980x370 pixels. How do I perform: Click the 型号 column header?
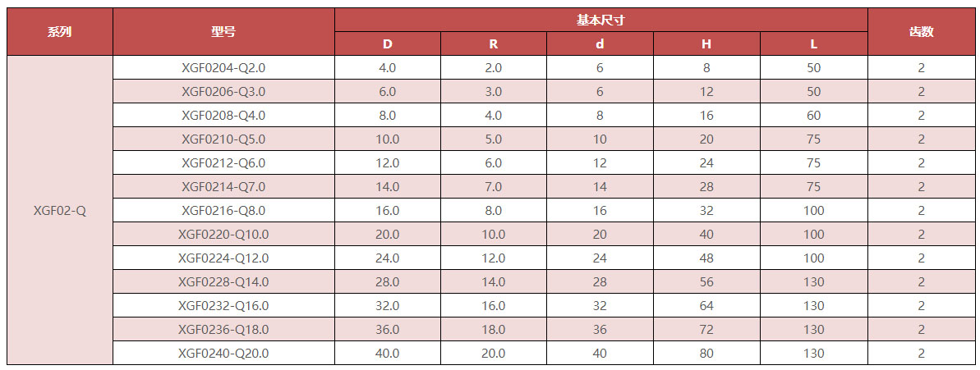(223, 32)
